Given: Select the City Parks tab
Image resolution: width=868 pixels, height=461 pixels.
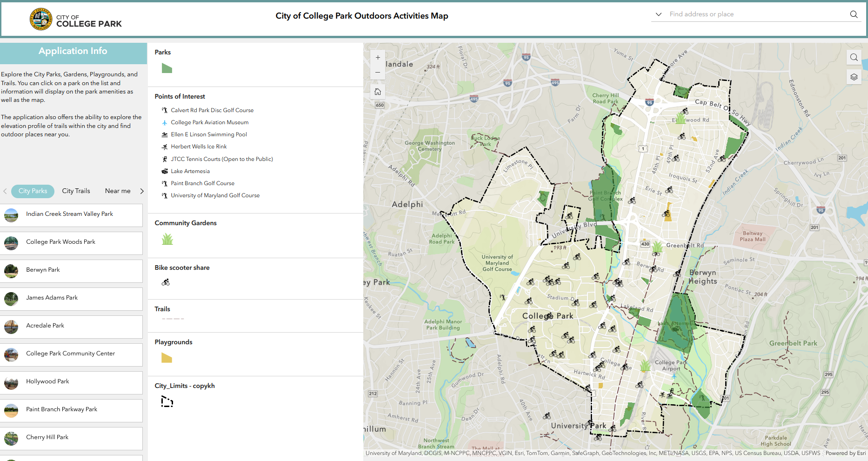Looking at the screenshot, I should [x=33, y=191].
